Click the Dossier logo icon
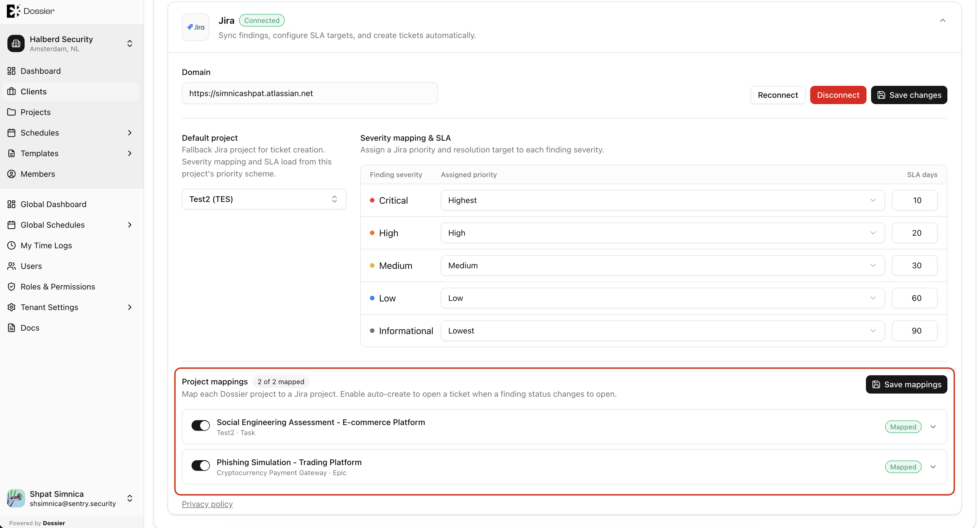Viewport: 980px width, 528px height. tap(13, 11)
